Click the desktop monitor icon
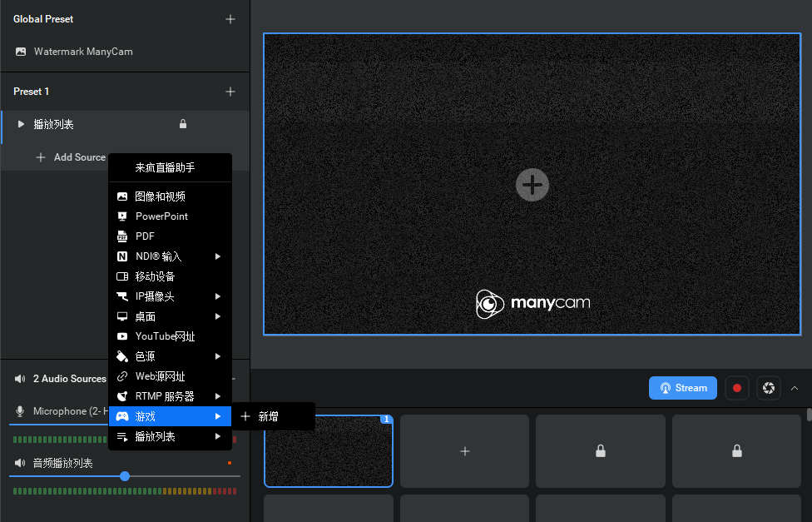Viewport: 812px width, 522px height. tap(122, 316)
